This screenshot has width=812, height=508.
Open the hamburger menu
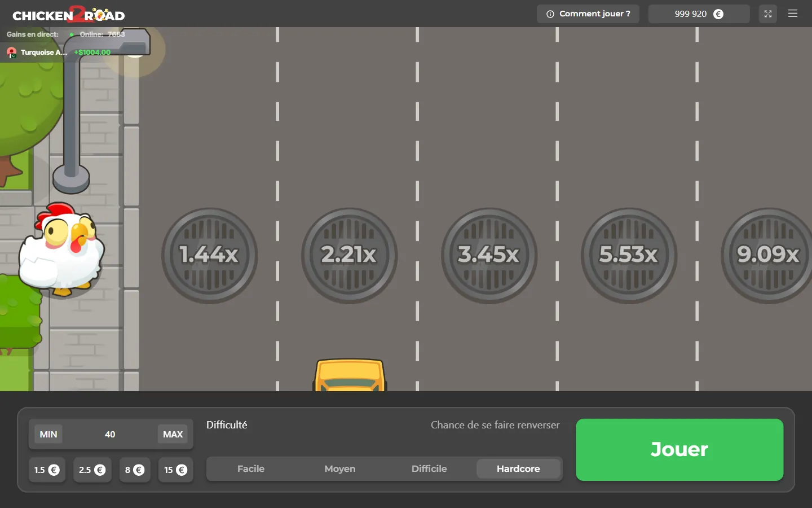(793, 14)
